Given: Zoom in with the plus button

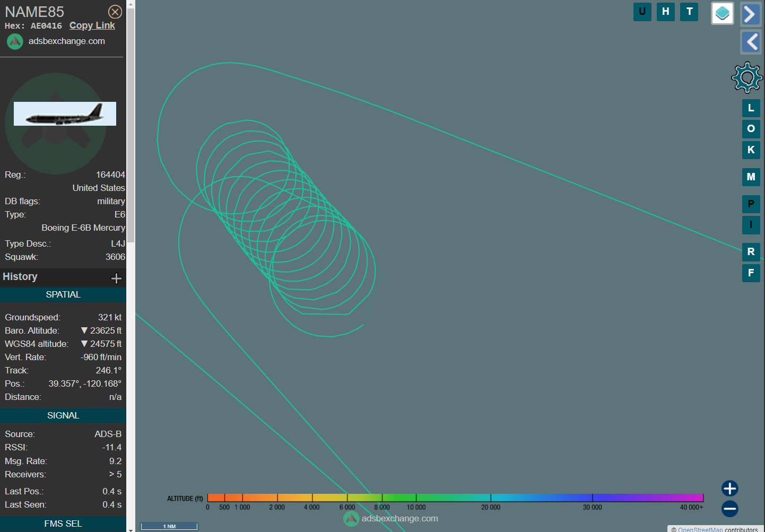Looking at the screenshot, I should pyautogui.click(x=730, y=489).
